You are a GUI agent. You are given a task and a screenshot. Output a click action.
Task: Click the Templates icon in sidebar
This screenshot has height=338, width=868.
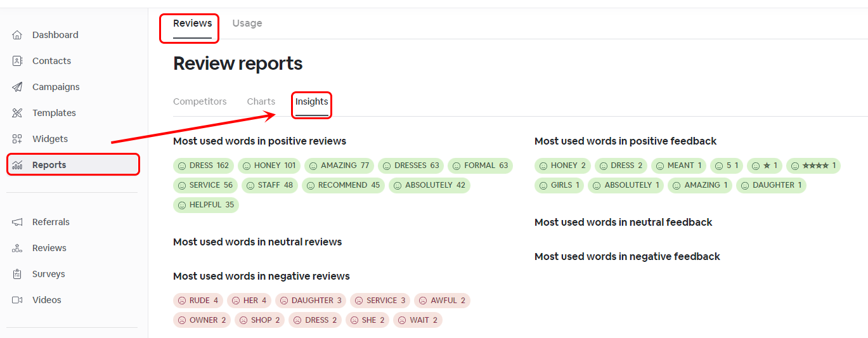click(18, 113)
